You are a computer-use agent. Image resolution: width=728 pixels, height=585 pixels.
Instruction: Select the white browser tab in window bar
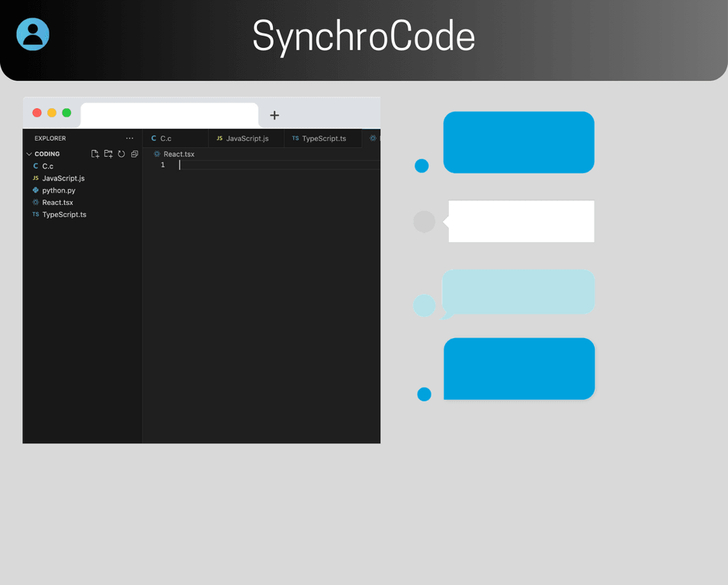click(169, 115)
